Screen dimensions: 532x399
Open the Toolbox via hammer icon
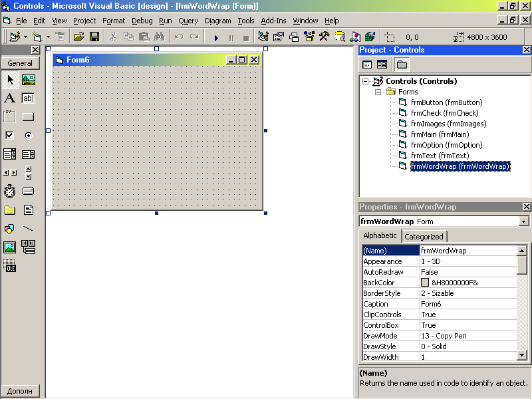click(325, 37)
